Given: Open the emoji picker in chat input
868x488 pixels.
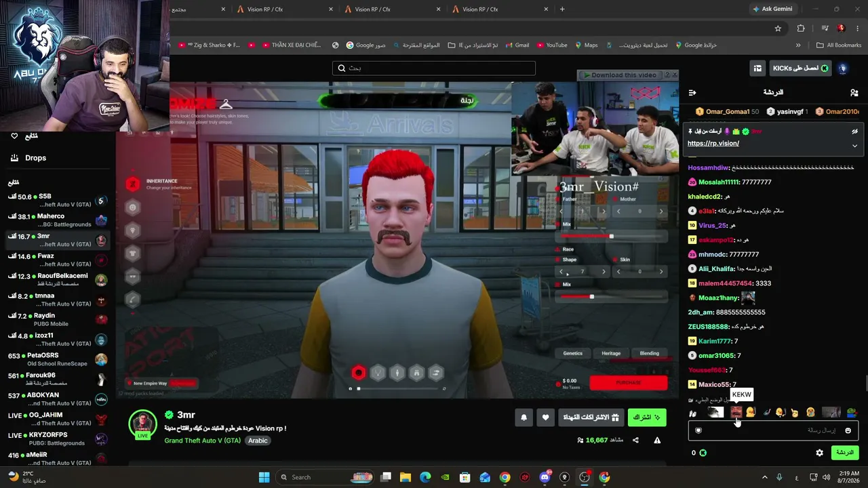Looking at the screenshot, I should click(848, 430).
